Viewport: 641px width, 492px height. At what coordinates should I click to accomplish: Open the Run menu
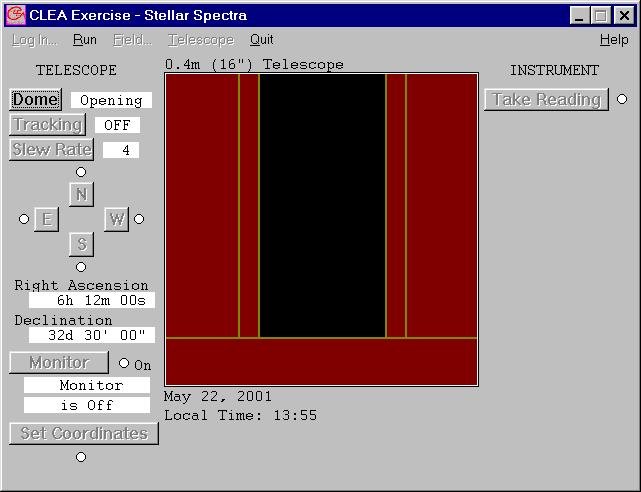[85, 40]
